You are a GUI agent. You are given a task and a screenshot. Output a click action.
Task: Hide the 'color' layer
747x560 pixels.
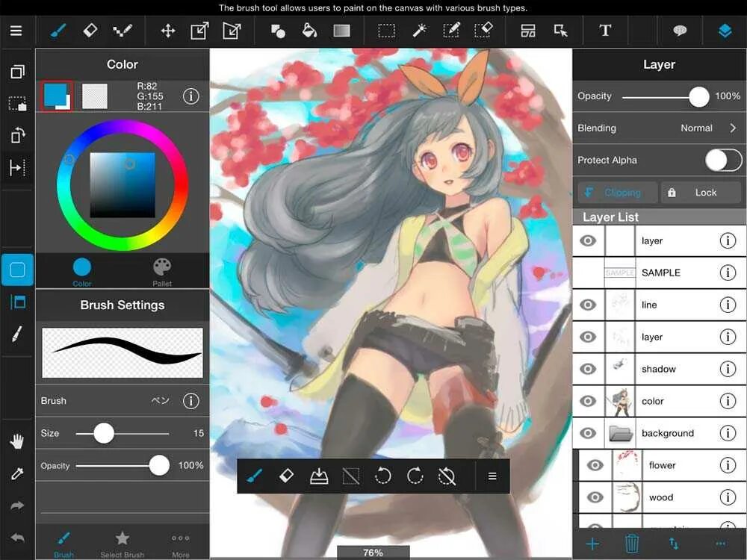pos(588,401)
